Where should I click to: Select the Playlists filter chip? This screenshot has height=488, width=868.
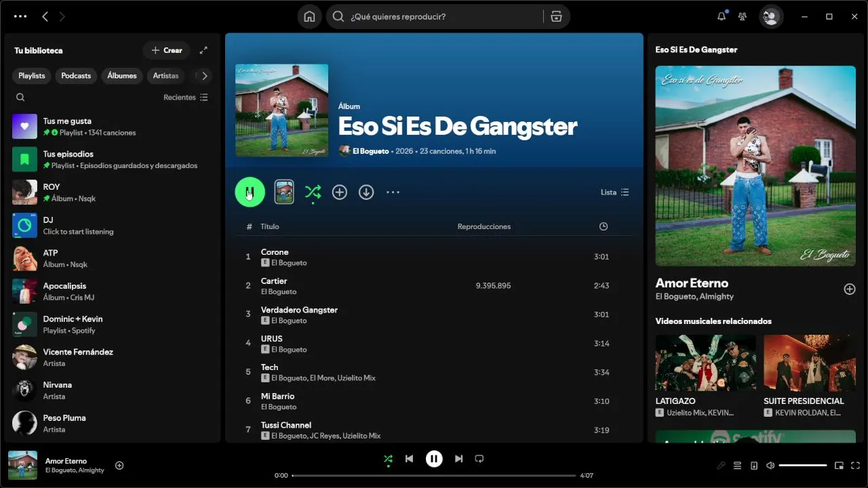[32, 76]
